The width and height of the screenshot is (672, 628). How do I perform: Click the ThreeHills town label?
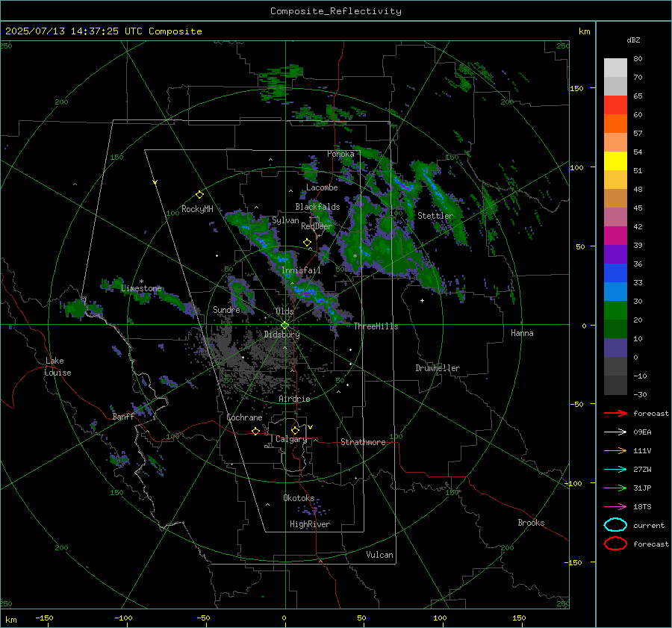click(376, 326)
